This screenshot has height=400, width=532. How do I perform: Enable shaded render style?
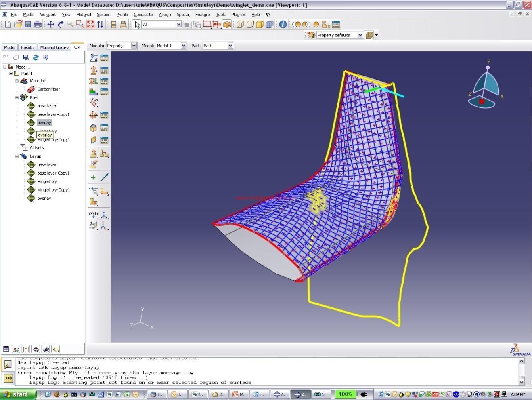[260, 25]
